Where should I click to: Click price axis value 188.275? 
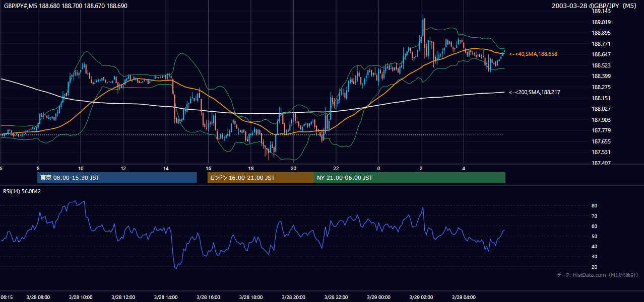601,87
